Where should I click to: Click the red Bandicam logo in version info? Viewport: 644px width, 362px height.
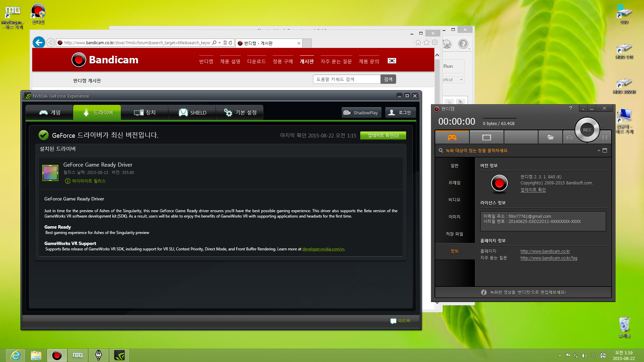pyautogui.click(x=499, y=183)
